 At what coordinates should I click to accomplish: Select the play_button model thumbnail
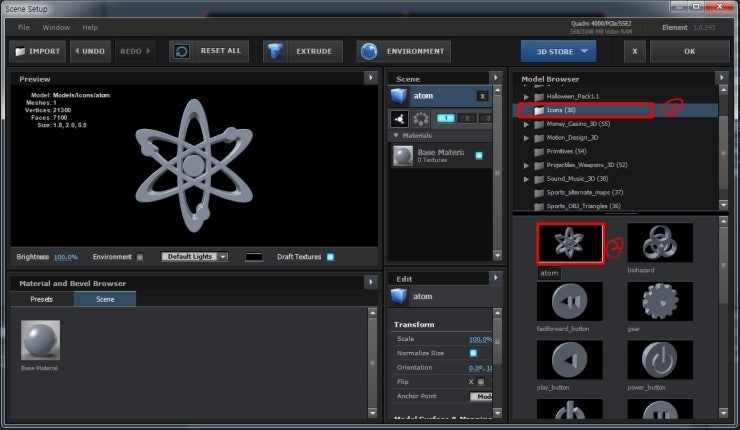pyautogui.click(x=570, y=360)
